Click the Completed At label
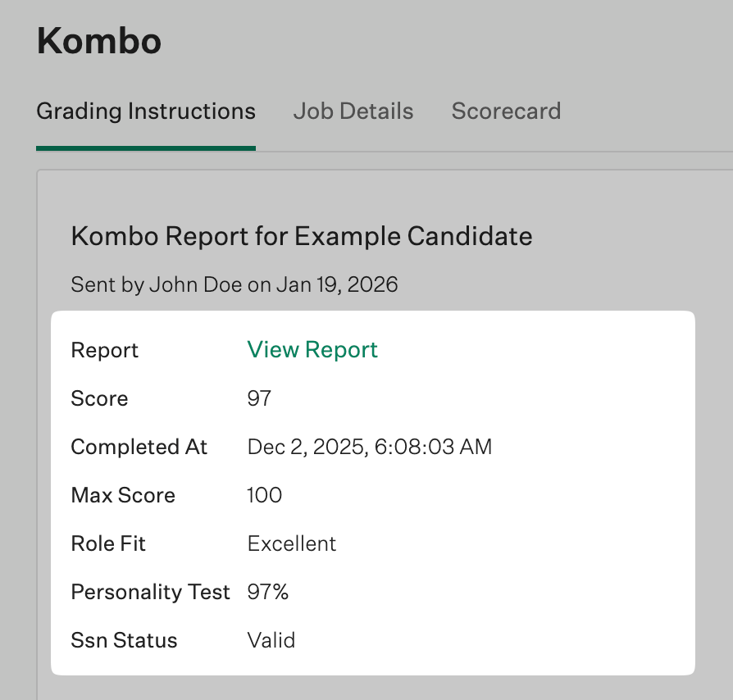The image size is (733, 700). pos(139,448)
